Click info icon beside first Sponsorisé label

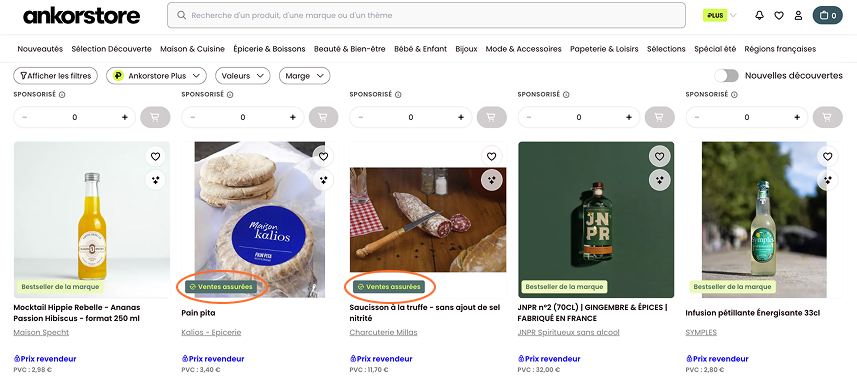(x=62, y=95)
